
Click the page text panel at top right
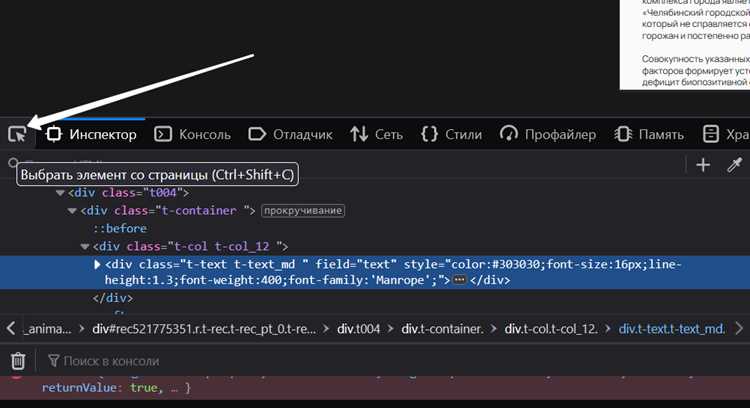(x=685, y=44)
